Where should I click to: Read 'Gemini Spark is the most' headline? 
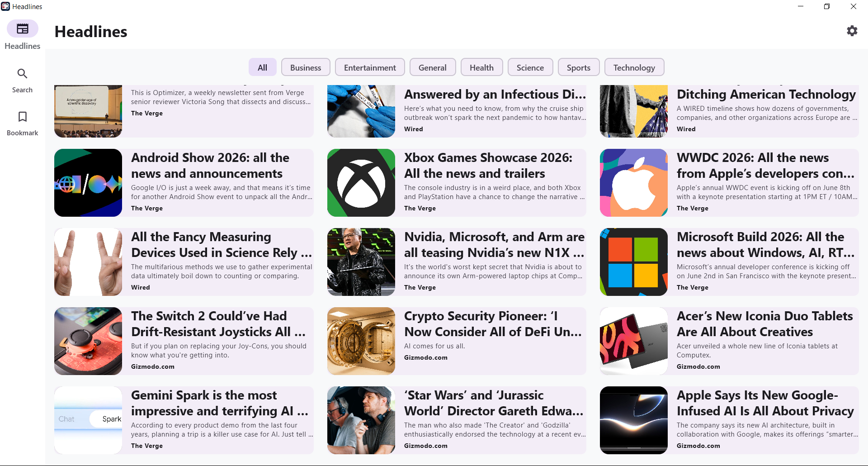(220, 403)
